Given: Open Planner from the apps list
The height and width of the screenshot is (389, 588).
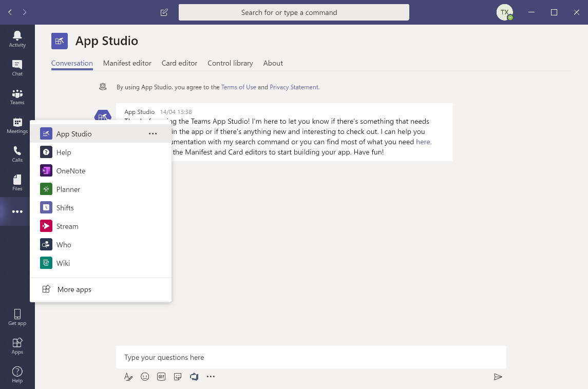Looking at the screenshot, I should pyautogui.click(x=101, y=189).
